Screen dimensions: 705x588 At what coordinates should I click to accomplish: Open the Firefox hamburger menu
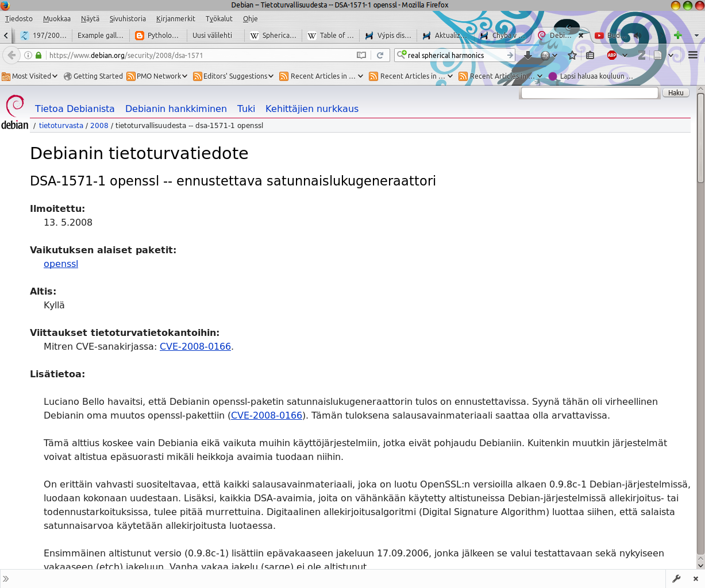692,55
